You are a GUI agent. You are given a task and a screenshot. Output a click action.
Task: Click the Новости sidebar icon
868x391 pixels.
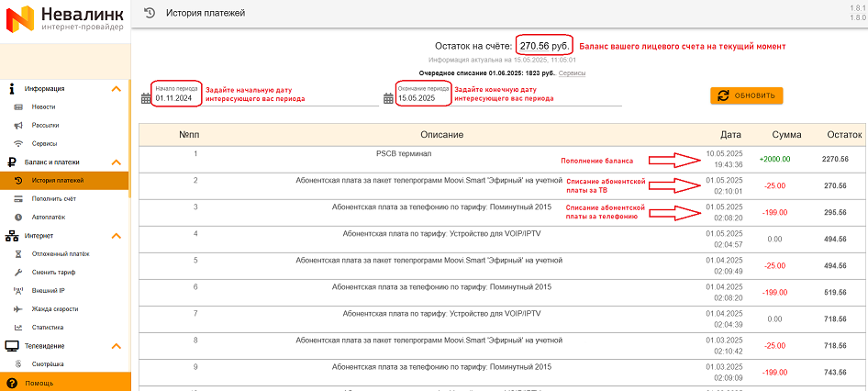(18, 107)
